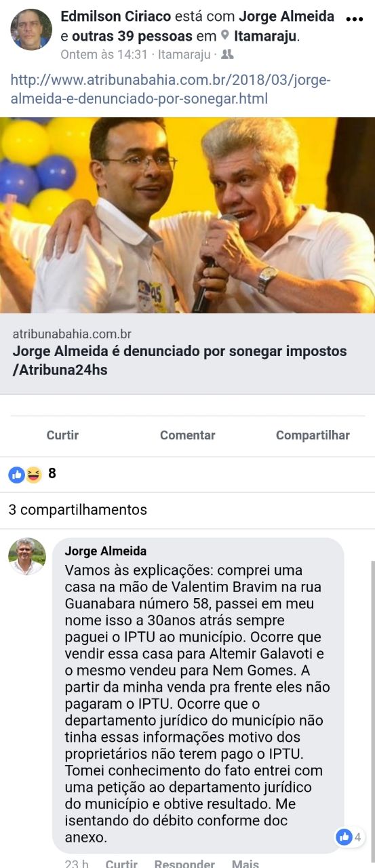Click the like count badge on comment

349,837
